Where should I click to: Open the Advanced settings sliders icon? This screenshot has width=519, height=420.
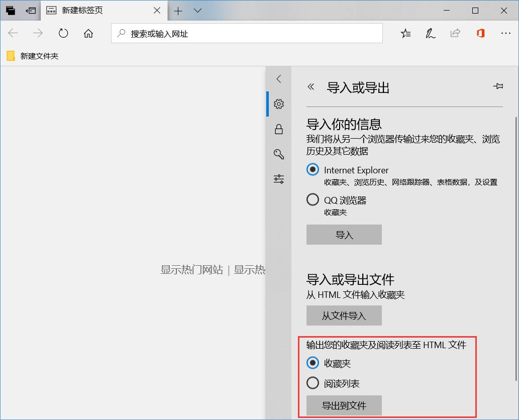click(278, 179)
